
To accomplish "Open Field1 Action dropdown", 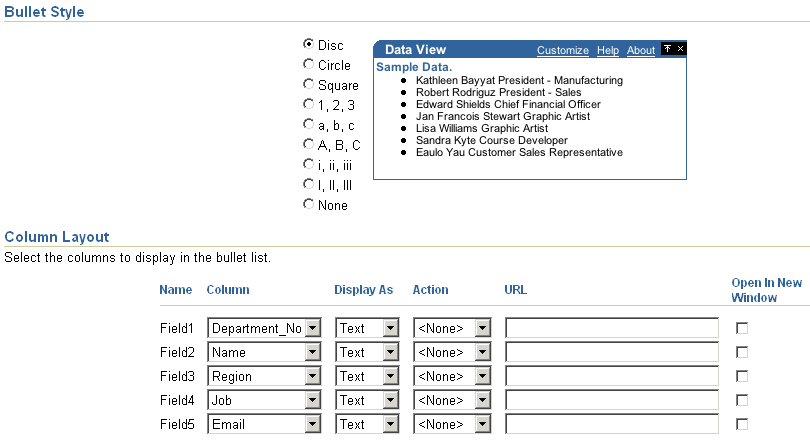I will (x=452, y=328).
